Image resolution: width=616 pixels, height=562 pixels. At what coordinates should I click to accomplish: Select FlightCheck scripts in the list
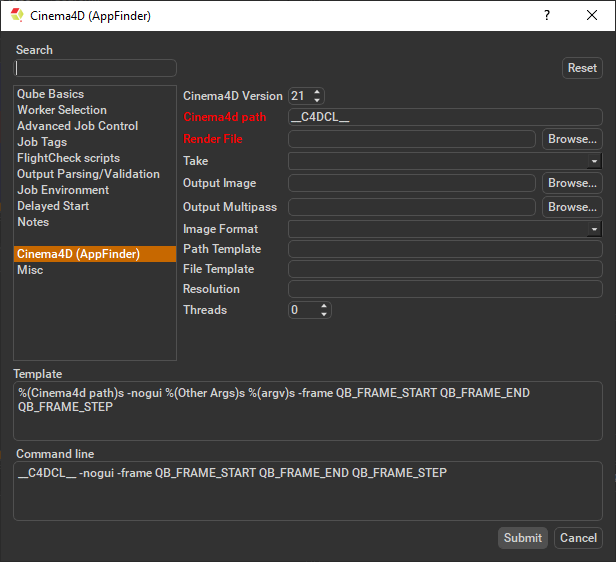tap(68, 158)
